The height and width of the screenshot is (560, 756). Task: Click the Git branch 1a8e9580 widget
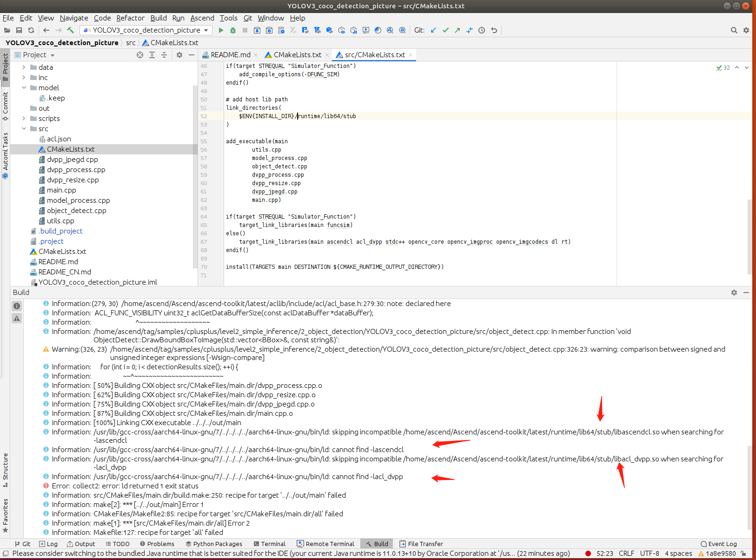[x=717, y=553]
